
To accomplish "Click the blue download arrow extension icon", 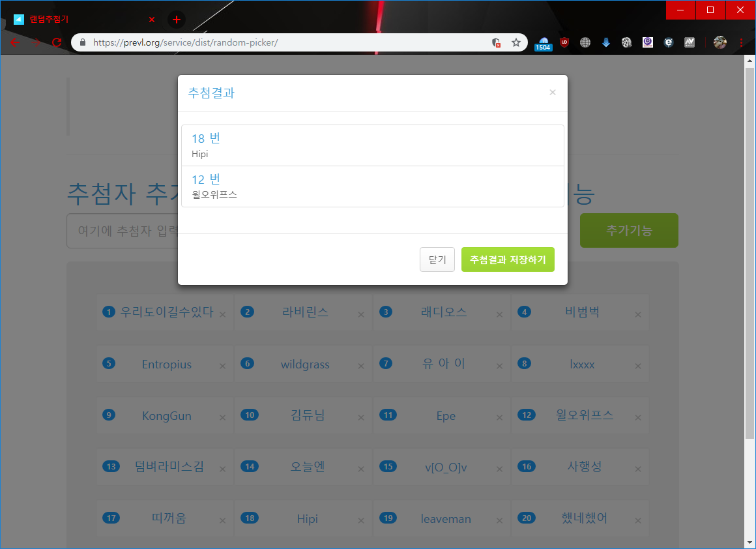I will click(605, 42).
